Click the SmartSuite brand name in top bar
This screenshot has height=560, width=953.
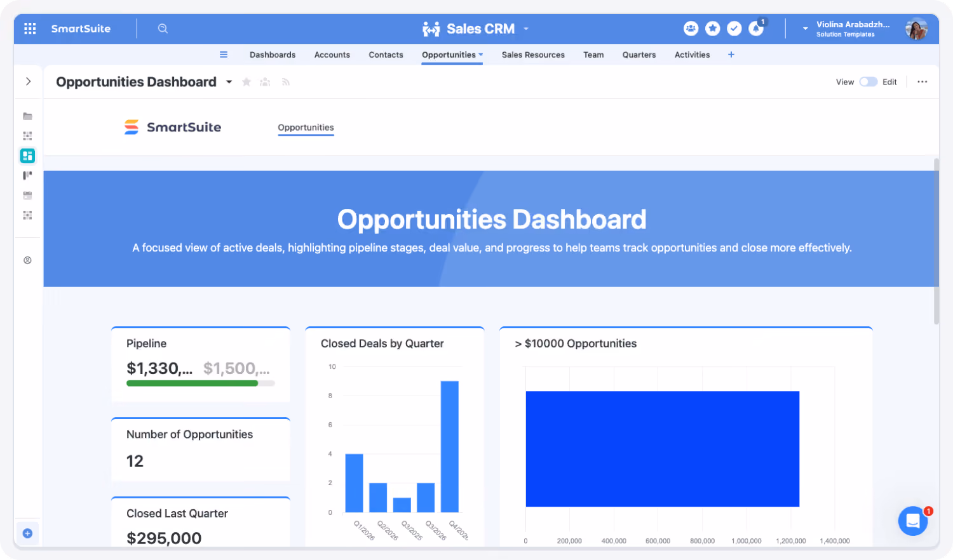pyautogui.click(x=81, y=29)
